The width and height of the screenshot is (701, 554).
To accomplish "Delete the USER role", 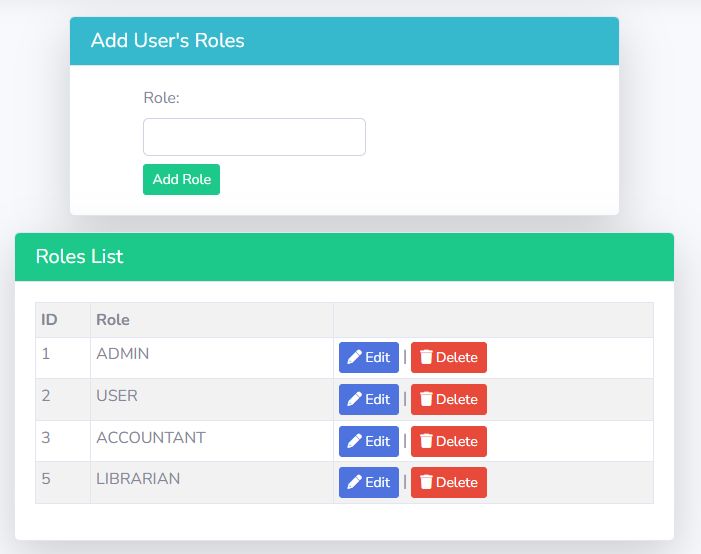I will click(x=449, y=400).
